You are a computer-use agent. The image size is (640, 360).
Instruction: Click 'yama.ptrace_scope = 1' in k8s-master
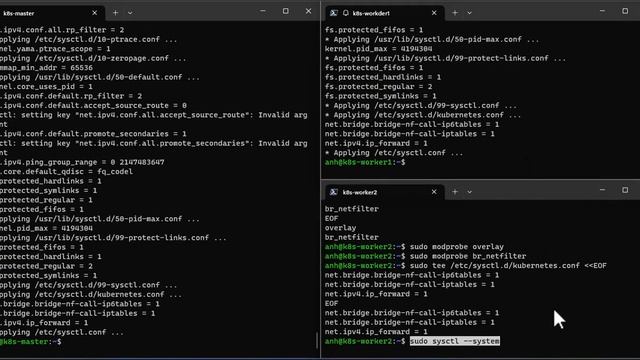coord(56,49)
